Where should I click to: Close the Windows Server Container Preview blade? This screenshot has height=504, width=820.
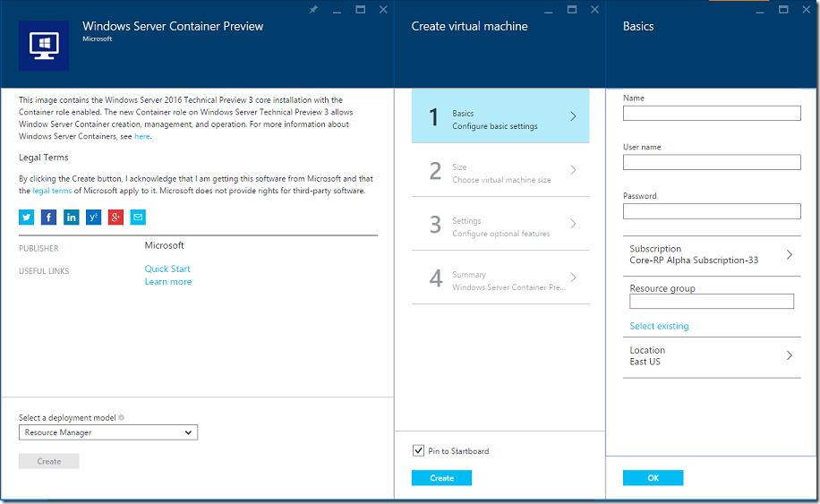coord(383,10)
